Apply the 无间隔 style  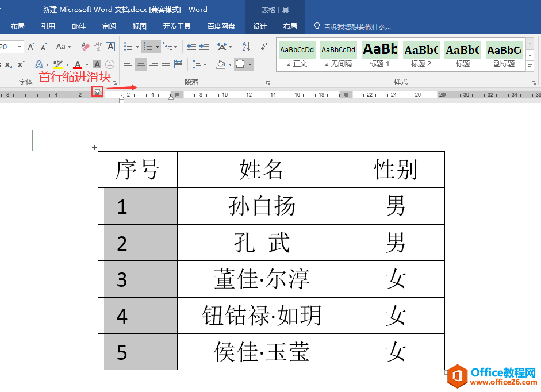click(339, 55)
